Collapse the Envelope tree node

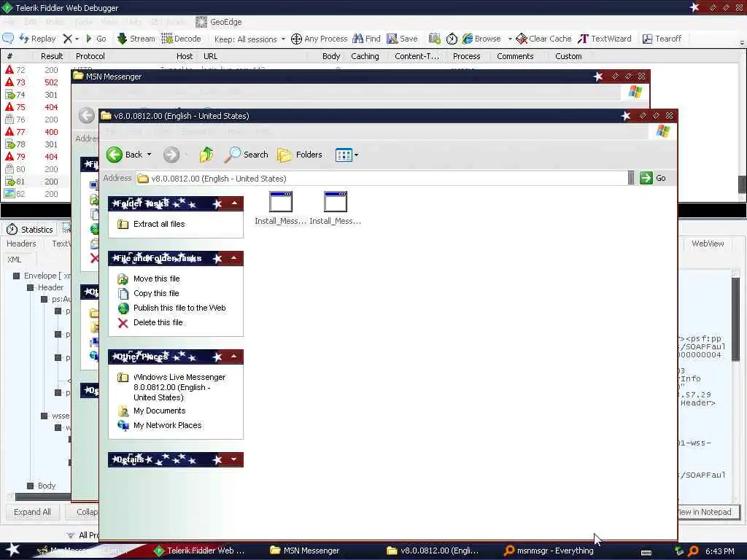point(16,276)
